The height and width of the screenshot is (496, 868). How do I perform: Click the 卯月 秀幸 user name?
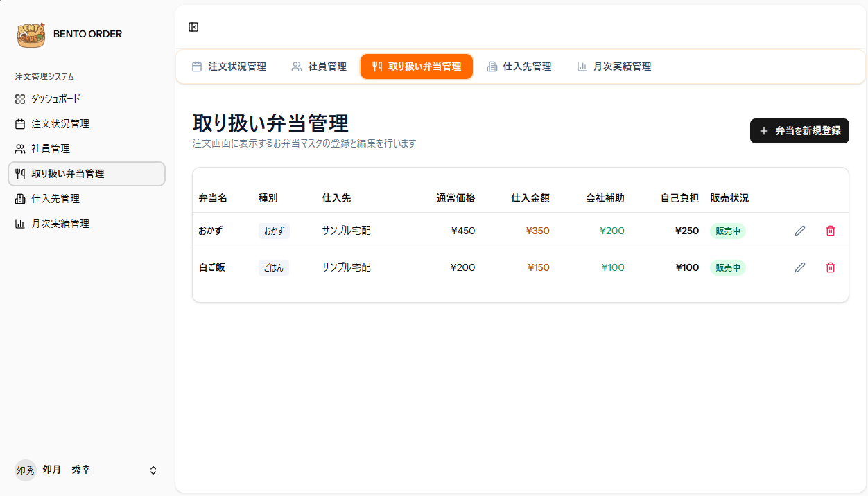coord(67,470)
